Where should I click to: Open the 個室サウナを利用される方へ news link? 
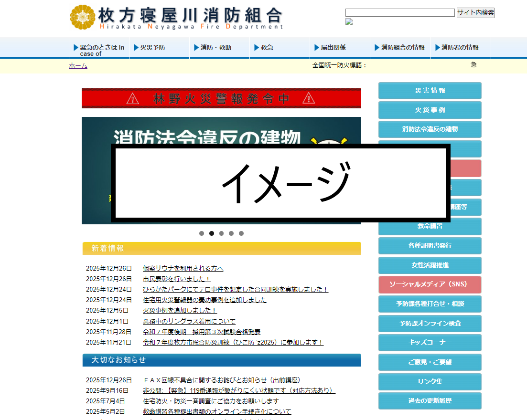pyautogui.click(x=183, y=268)
